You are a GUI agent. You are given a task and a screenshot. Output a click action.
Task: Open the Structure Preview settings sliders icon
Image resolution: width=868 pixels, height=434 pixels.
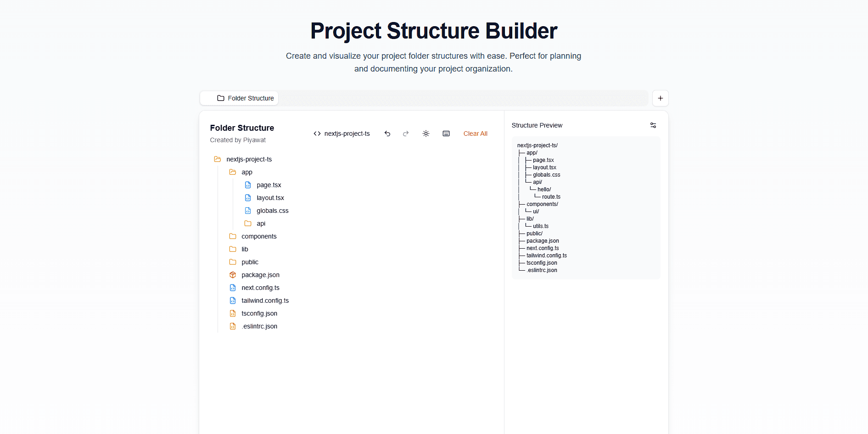(x=653, y=125)
